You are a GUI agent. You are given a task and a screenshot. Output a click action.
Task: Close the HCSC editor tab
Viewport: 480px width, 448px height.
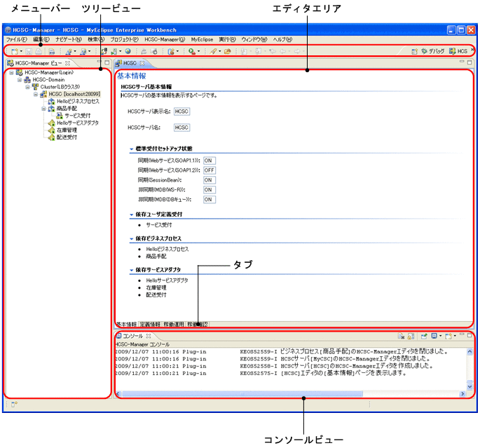(x=142, y=63)
